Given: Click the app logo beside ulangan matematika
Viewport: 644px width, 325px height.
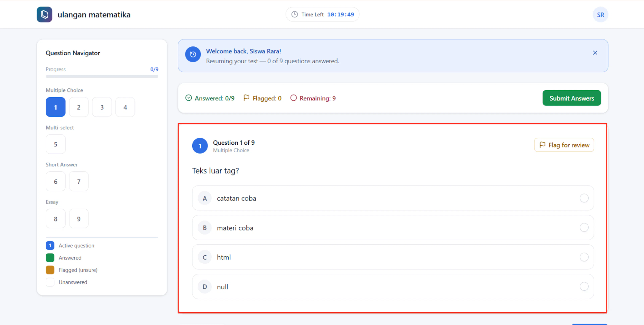Looking at the screenshot, I should 44,14.
